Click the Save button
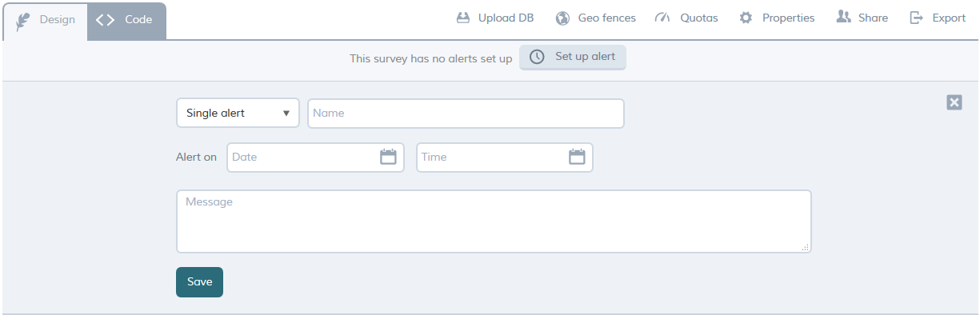980x315 pixels. tap(199, 281)
